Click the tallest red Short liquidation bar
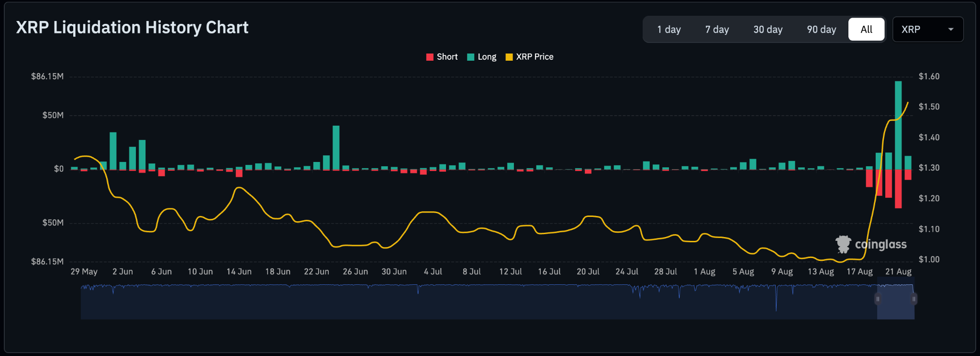This screenshot has width=980, height=356. coord(898,189)
